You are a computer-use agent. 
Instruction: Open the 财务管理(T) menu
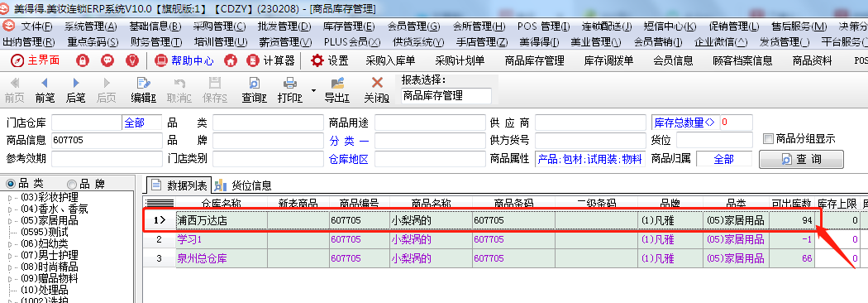[156, 41]
